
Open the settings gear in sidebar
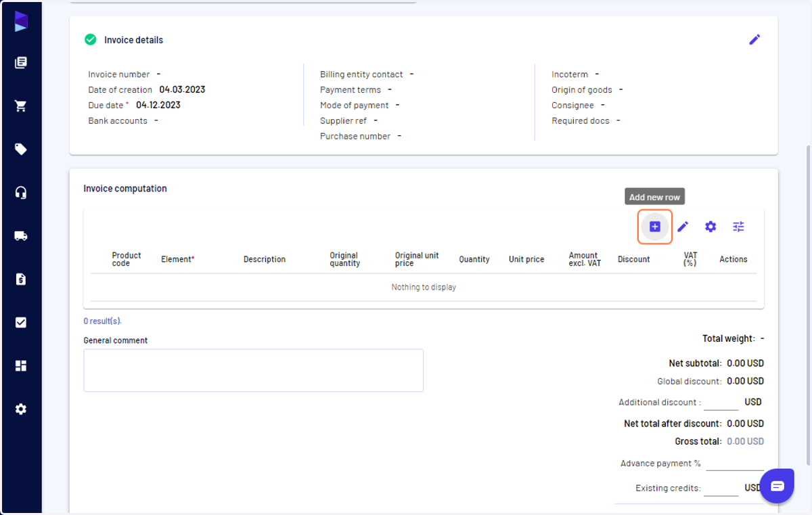click(21, 409)
